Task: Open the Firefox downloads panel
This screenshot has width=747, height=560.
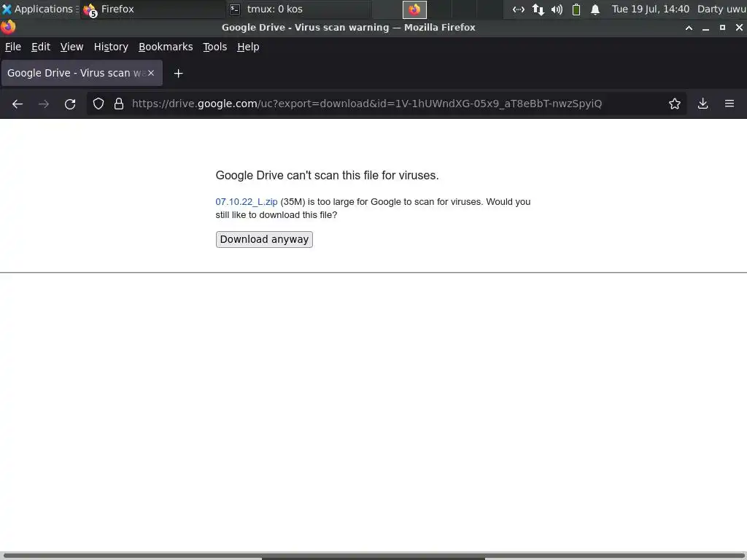Action: pyautogui.click(x=703, y=104)
